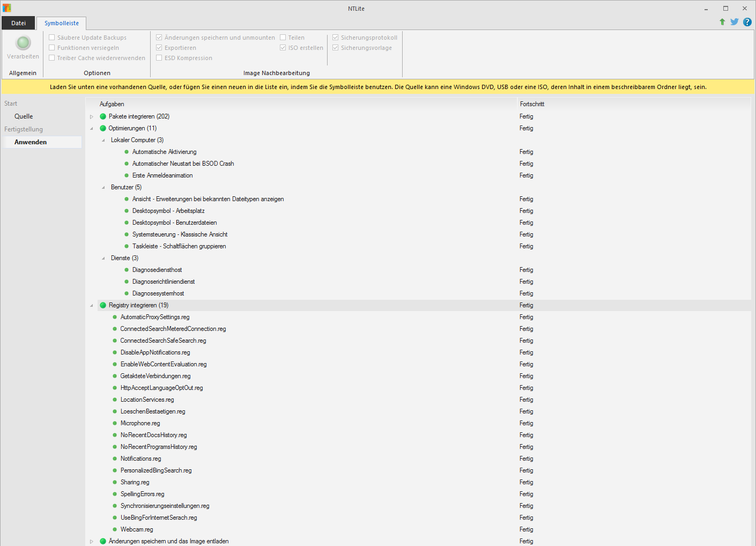This screenshot has width=756, height=546.
Task: Toggle Funktionen versiegeln checkbox
Action: 52,48
